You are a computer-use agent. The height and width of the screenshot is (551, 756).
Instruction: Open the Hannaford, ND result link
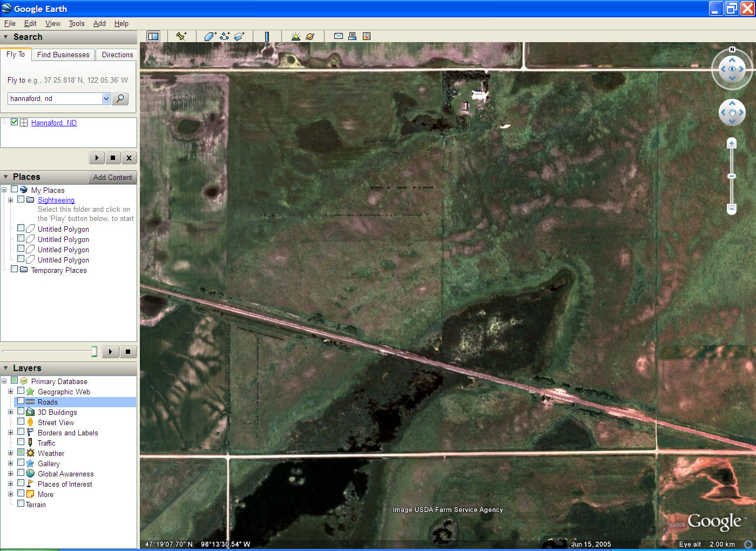[54, 123]
